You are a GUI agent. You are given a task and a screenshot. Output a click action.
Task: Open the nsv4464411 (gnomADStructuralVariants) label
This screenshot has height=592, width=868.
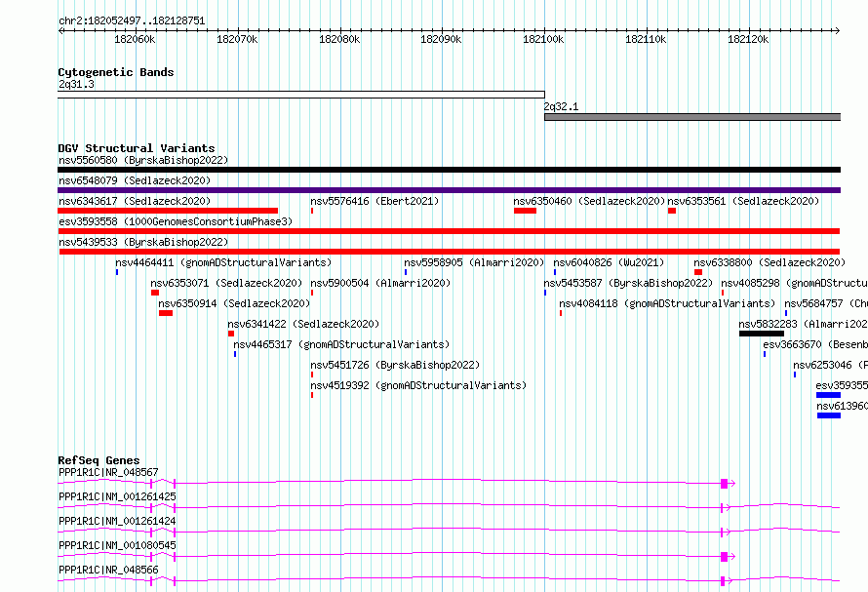pos(223,262)
